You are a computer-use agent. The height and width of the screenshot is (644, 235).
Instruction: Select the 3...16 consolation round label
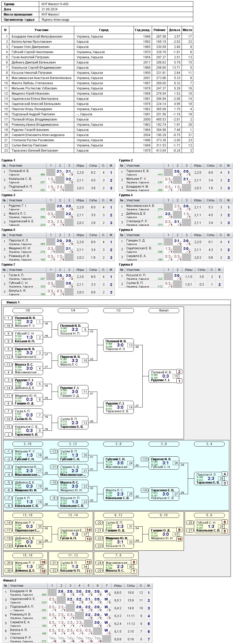(x=27, y=444)
